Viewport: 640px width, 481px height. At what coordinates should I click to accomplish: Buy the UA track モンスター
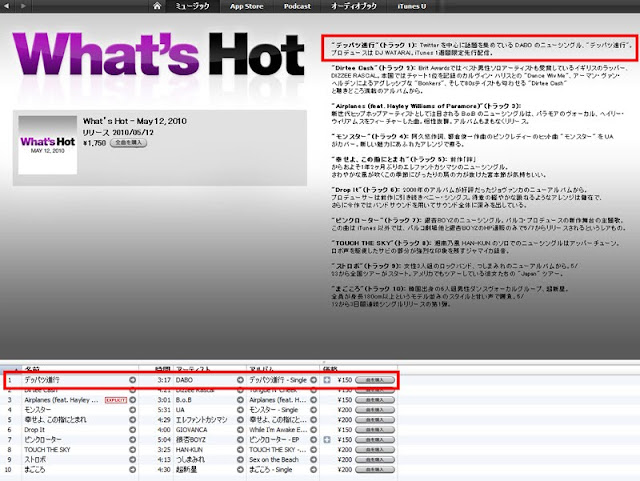pyautogui.click(x=375, y=410)
